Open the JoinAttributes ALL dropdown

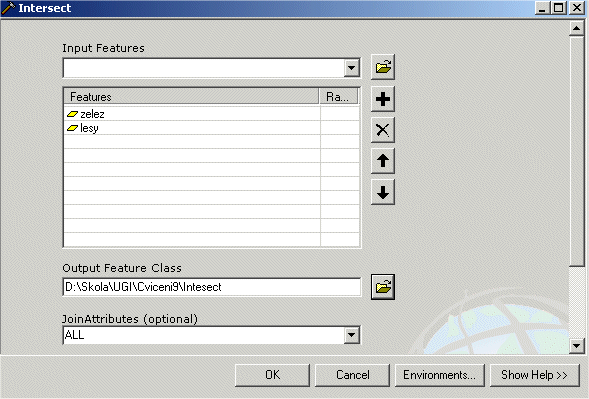(x=352, y=335)
